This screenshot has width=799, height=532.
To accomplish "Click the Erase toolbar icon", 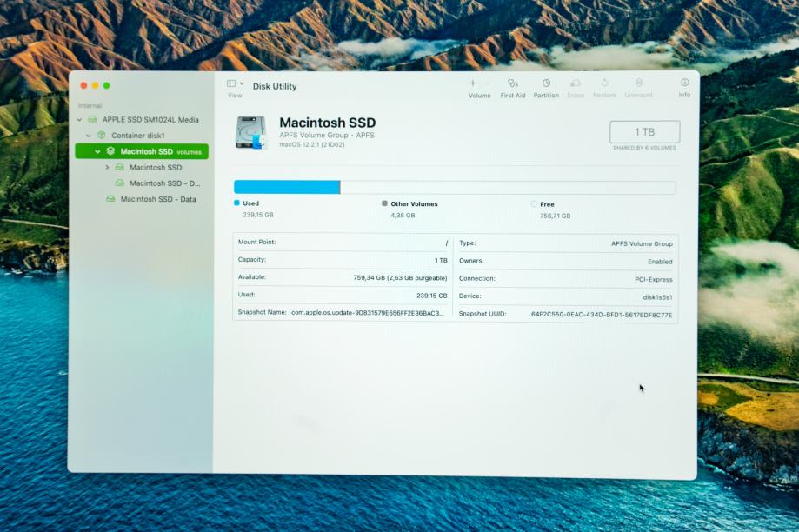I will [x=576, y=83].
